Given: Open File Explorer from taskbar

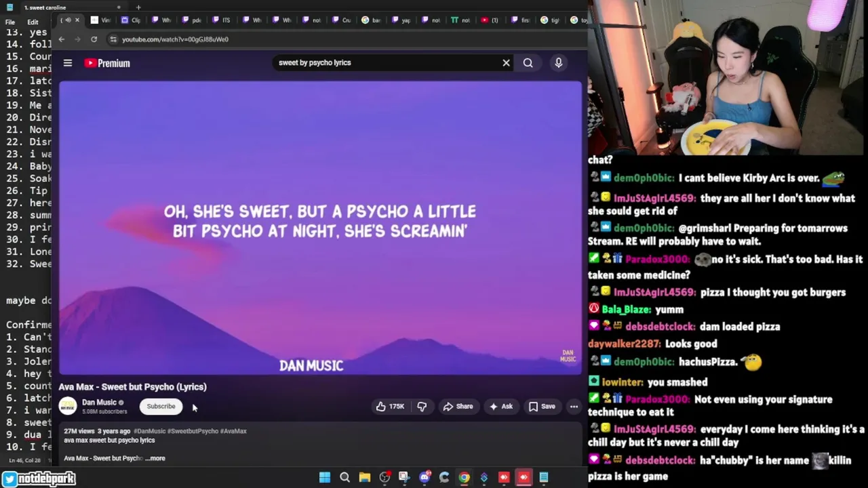Looking at the screenshot, I should coord(364,477).
